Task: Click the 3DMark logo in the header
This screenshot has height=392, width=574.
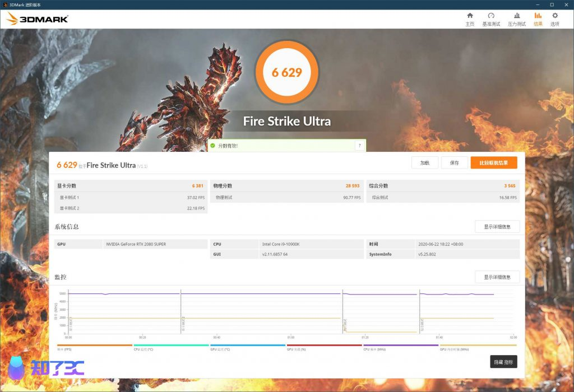Action: [38, 18]
